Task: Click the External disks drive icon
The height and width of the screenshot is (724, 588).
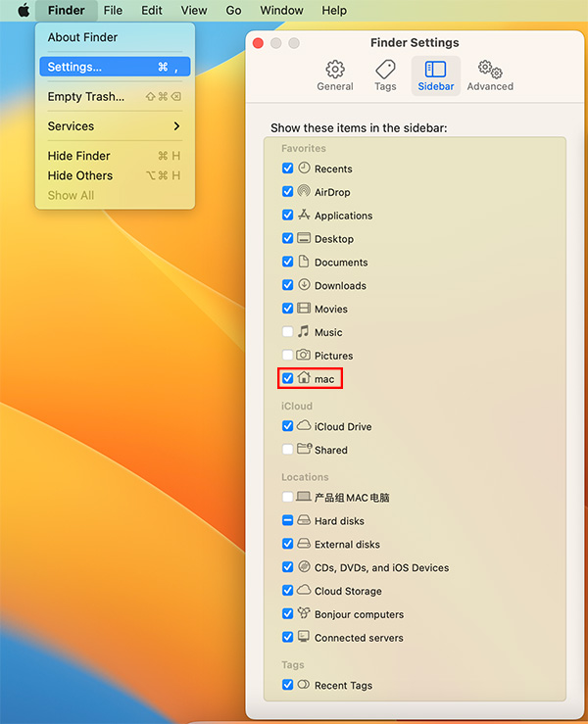Action: [304, 544]
